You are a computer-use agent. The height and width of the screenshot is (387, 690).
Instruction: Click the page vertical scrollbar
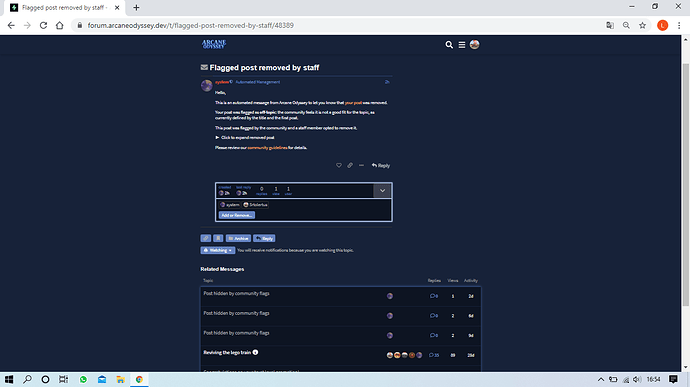point(686,185)
